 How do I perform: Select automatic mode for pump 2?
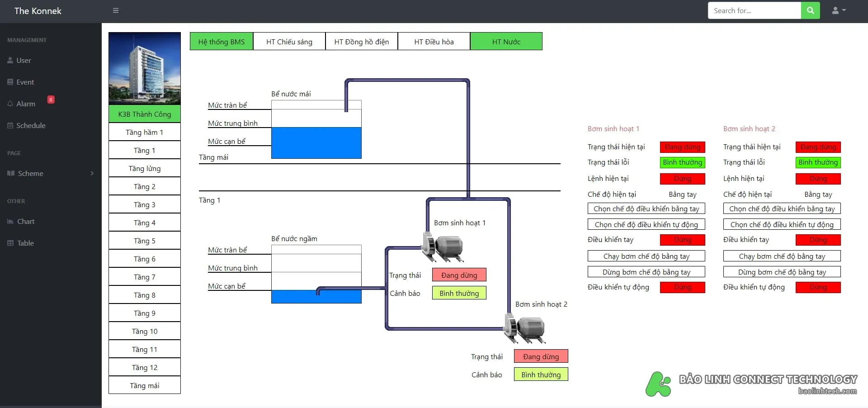782,224
